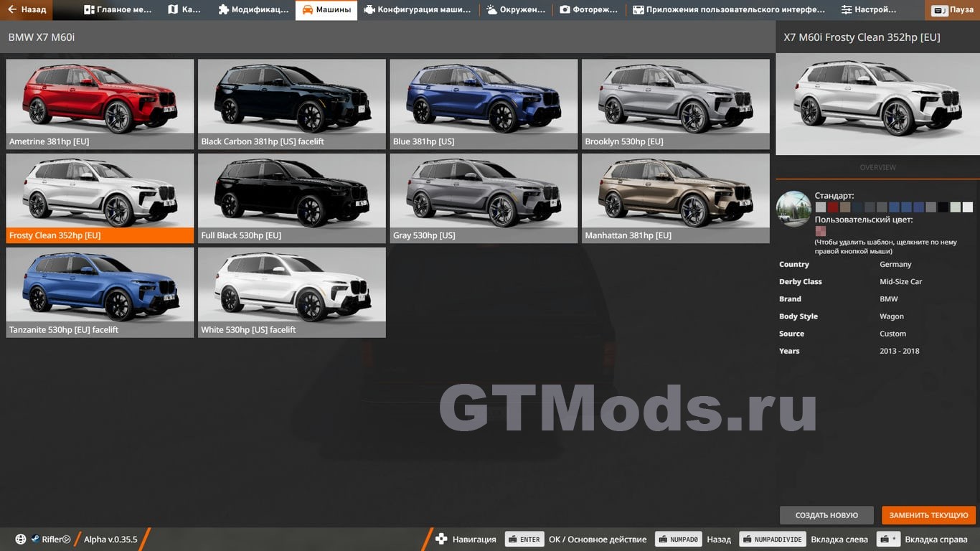Open the Главное меню tab

pos(118,10)
